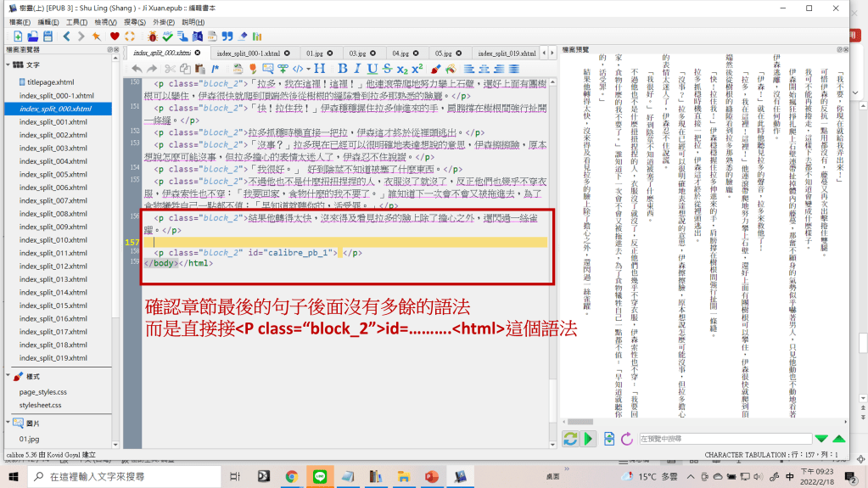Click the spell check icon
The height and width of the screenshot is (488, 868).
[168, 36]
